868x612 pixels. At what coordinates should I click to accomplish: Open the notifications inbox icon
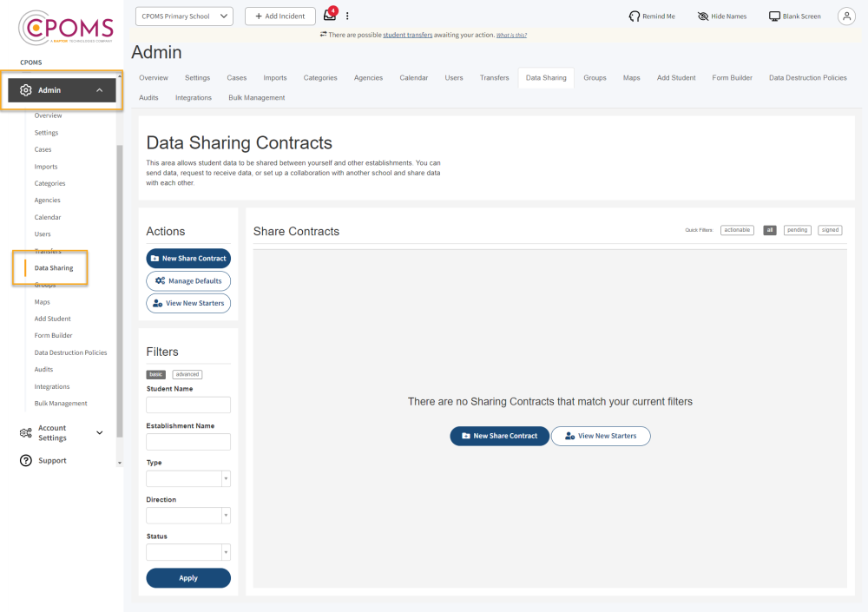tap(329, 16)
